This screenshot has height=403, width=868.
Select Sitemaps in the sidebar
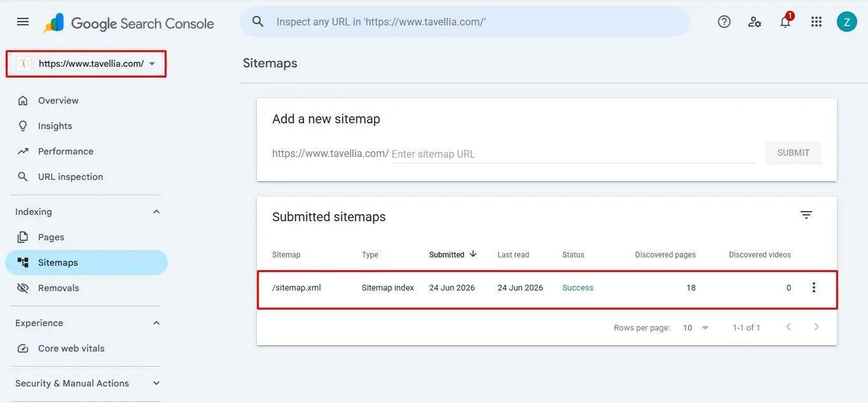click(86, 263)
